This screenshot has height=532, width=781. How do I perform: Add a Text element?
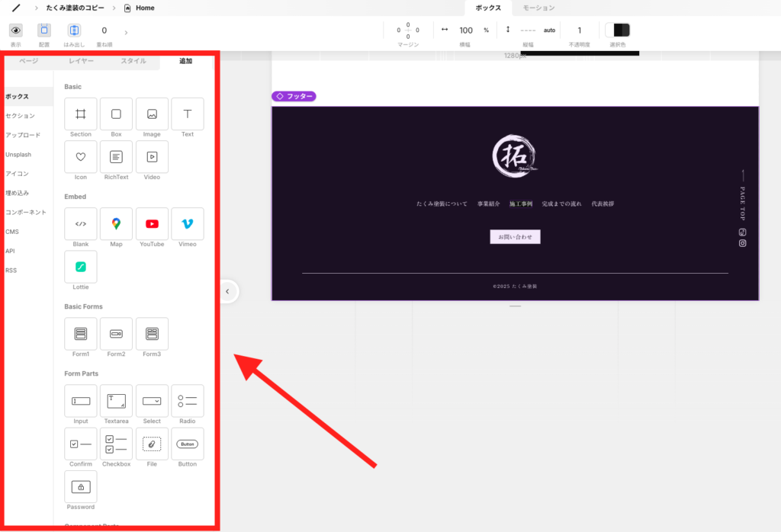click(x=188, y=114)
